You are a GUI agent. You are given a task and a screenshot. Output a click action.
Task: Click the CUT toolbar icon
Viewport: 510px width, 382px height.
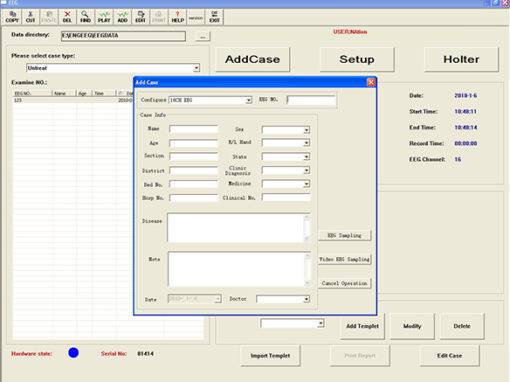(30, 17)
